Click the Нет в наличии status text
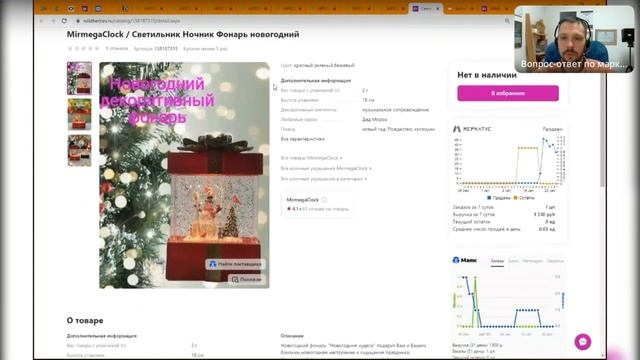 487,75
